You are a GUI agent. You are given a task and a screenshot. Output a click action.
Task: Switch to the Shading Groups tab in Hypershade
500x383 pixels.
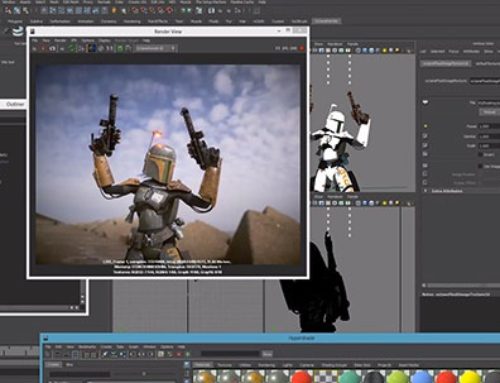[334, 365]
